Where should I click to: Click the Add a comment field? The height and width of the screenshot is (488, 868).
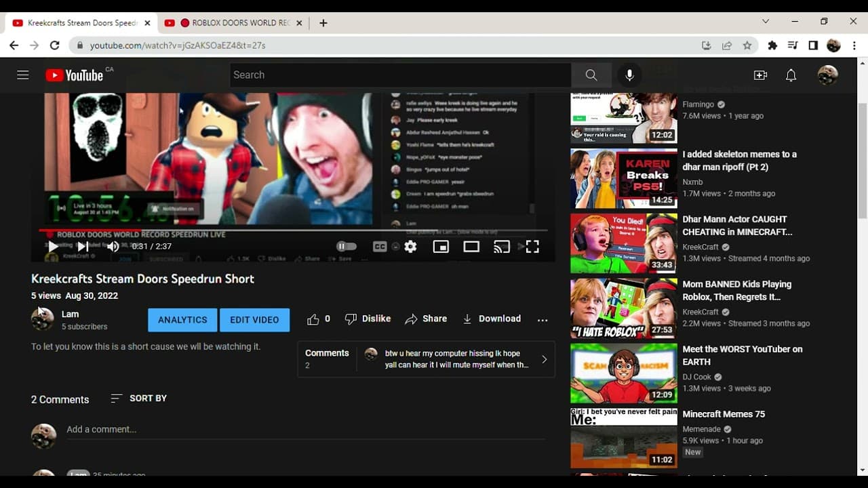(305, 430)
